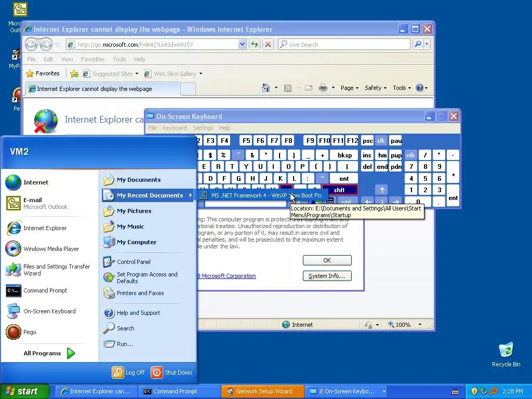Viewport: 532px width, 399px height.
Task: Click Internet Explorer Back button
Action: tap(31, 44)
